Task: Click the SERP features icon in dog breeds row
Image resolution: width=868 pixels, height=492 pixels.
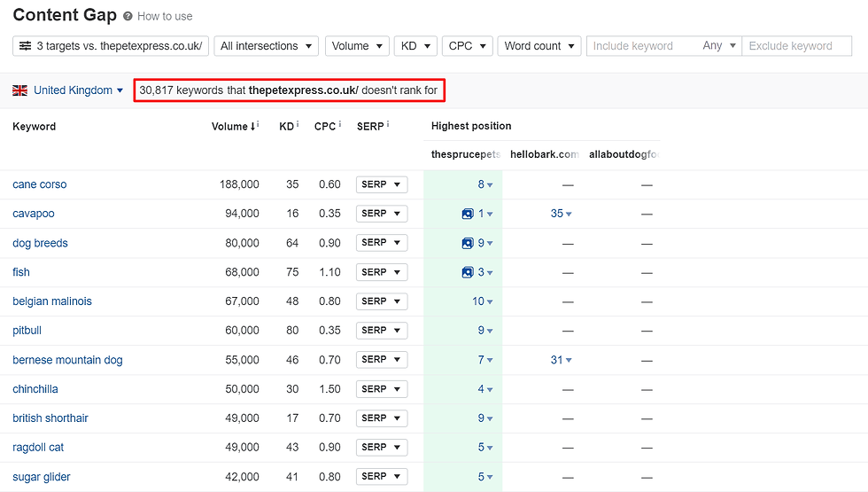Action: 468,243
